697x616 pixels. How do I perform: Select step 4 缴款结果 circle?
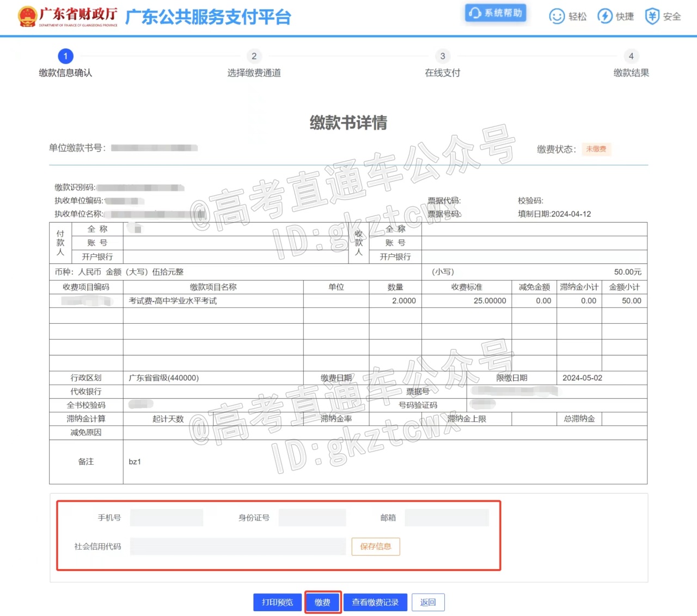click(631, 56)
